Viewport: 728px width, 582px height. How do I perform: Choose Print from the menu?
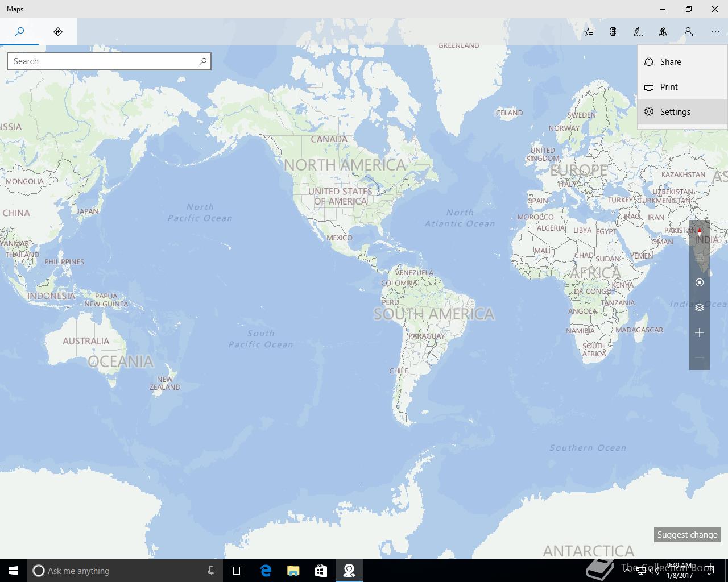pos(682,87)
